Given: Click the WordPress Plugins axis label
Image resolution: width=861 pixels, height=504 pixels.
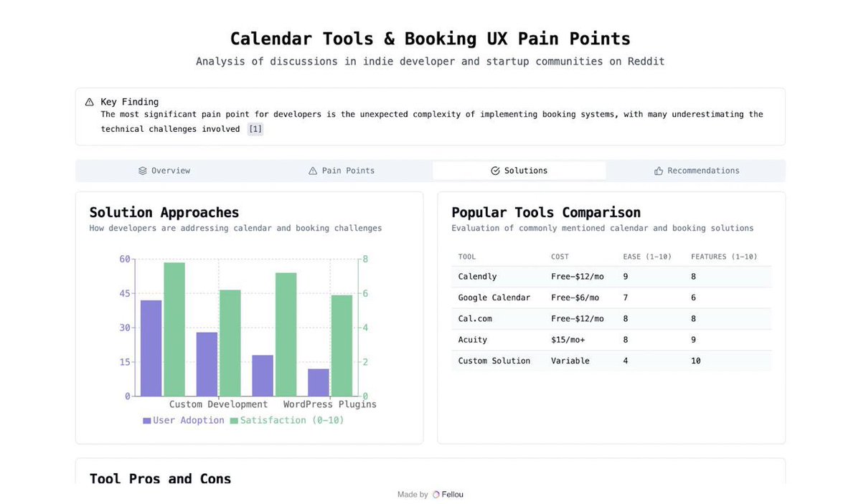Looking at the screenshot, I should pyautogui.click(x=330, y=404).
